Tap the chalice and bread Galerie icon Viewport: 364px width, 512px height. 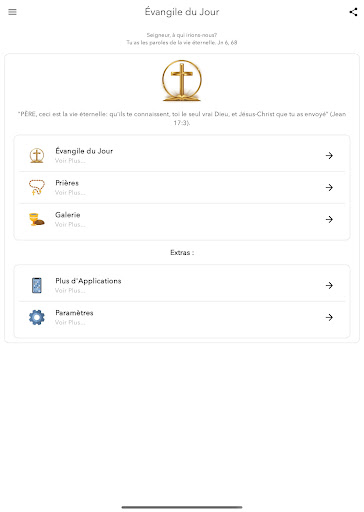[x=37, y=219]
